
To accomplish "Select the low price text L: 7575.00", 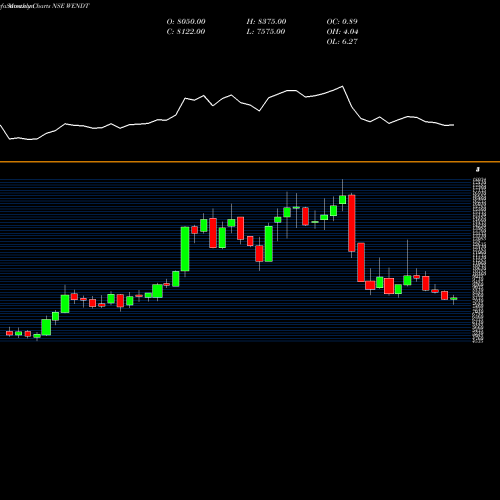I will click(x=266, y=32).
